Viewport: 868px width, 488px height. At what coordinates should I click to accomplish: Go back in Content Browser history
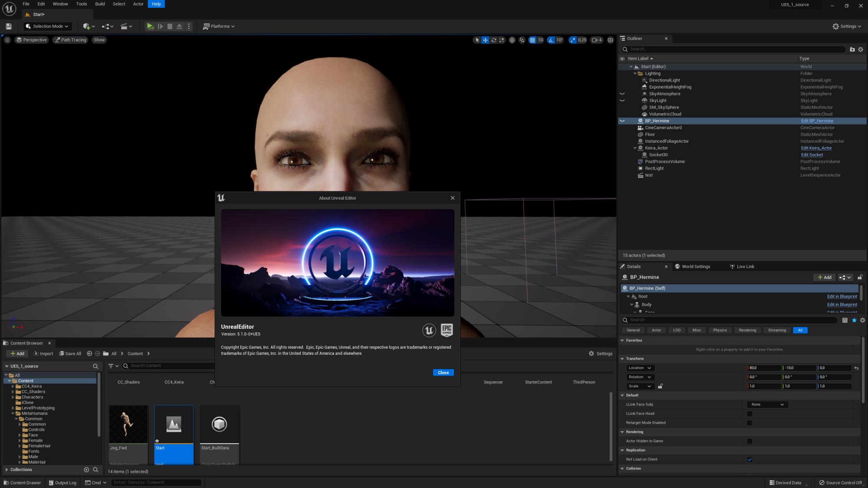pos(89,354)
